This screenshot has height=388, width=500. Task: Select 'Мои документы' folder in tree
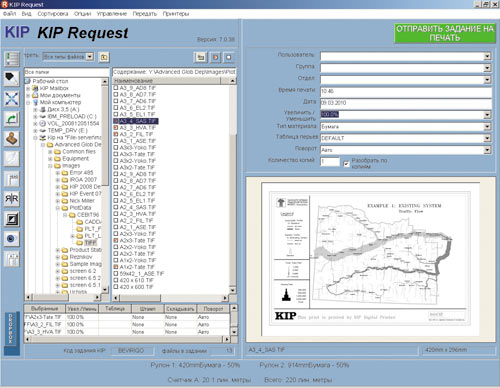(x=60, y=95)
